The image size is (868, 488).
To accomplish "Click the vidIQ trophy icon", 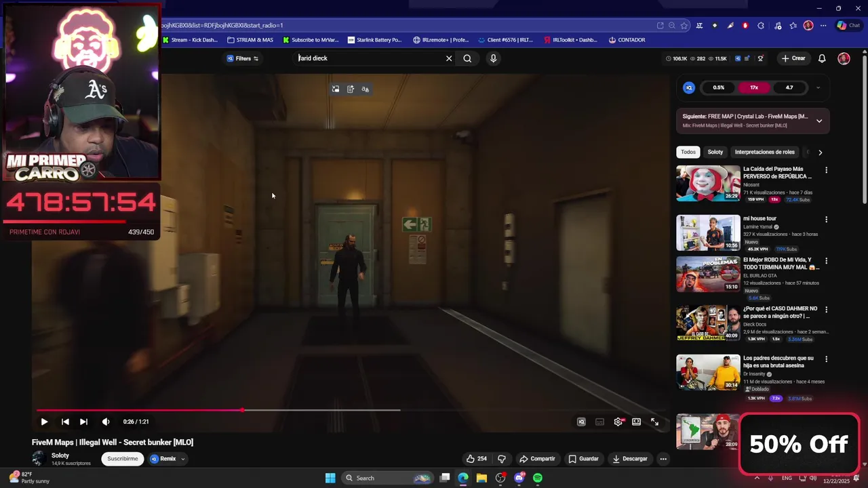I will click(760, 58).
